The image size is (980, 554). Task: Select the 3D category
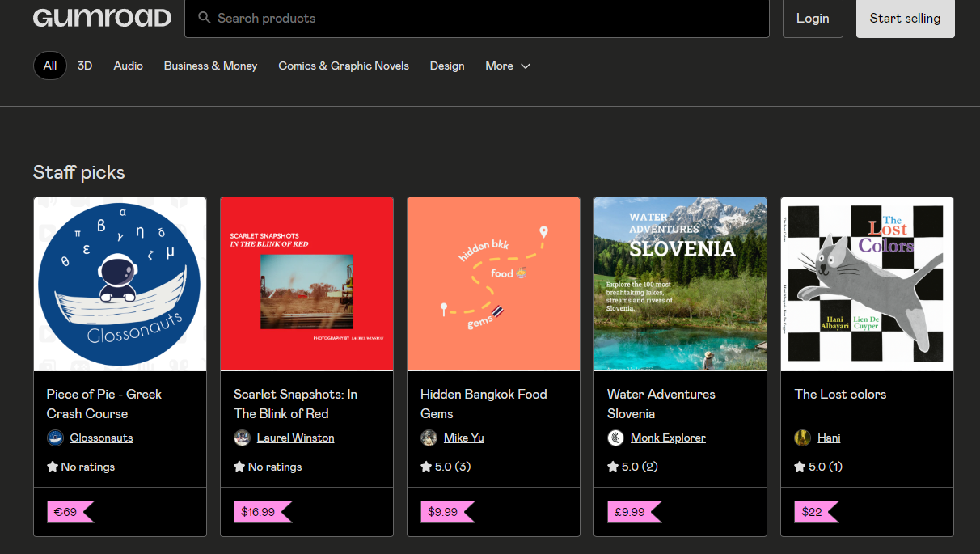[x=85, y=66]
